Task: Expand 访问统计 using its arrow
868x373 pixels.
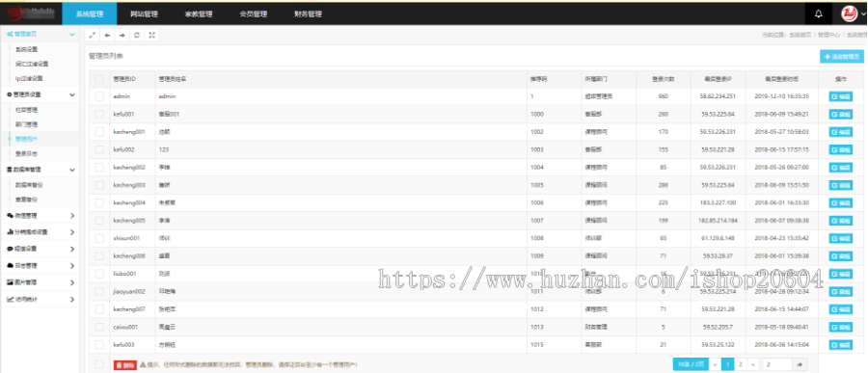Action: point(72,300)
